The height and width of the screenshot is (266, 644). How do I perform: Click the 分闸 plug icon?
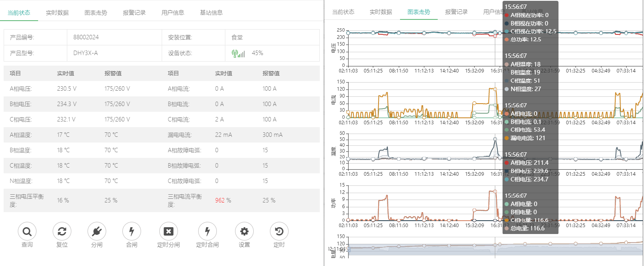97,232
